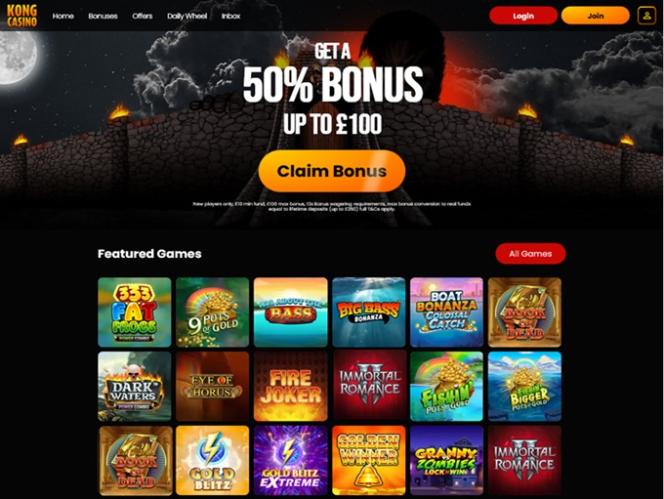The width and height of the screenshot is (664, 499).
Task: Launch the Eye of Horus game
Action: (x=213, y=386)
